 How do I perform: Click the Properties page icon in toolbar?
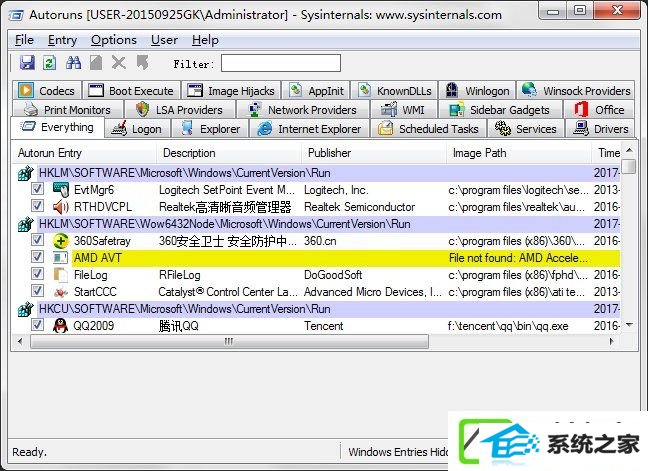tap(96, 63)
